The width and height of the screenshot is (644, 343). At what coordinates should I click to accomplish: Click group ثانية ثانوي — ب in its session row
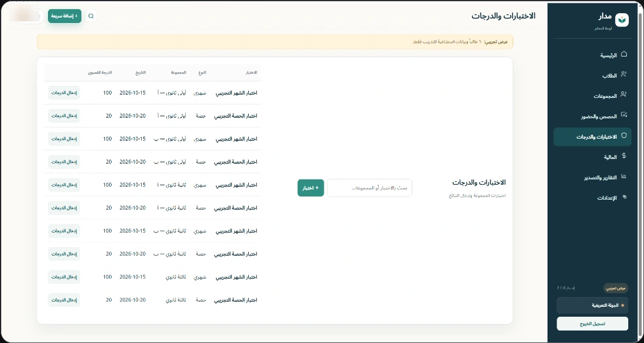coord(170,254)
